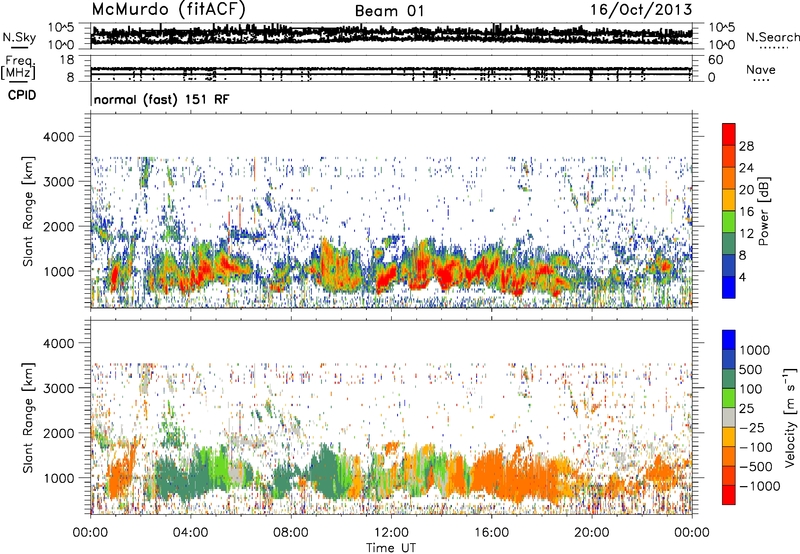The image size is (800, 554).
Task: Click power colorbar value '28'
Action: [x=746, y=146]
